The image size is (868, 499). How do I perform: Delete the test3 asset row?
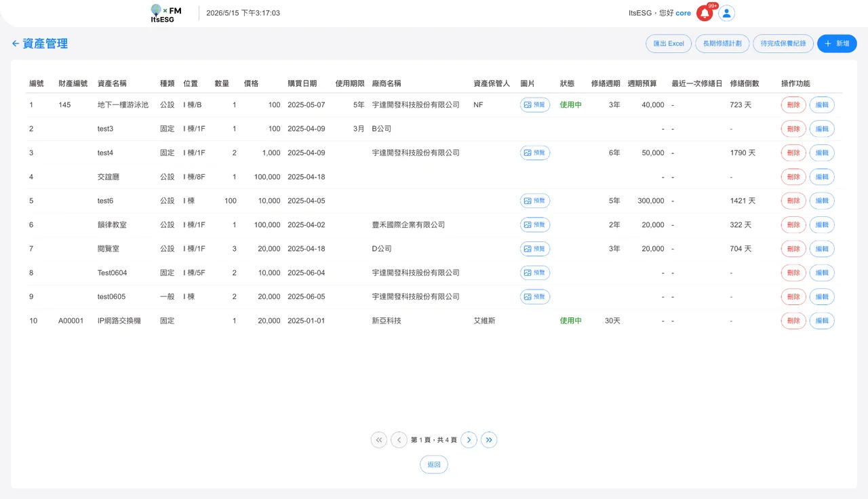[793, 129]
